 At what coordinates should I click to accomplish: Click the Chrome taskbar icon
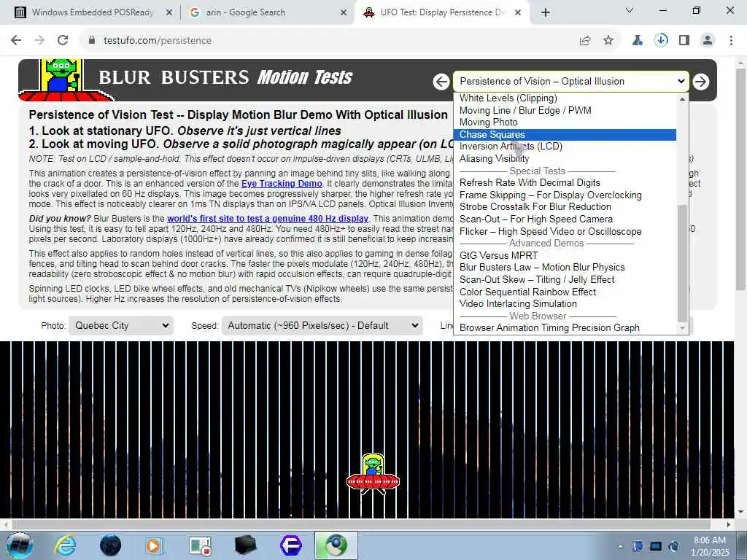click(336, 545)
